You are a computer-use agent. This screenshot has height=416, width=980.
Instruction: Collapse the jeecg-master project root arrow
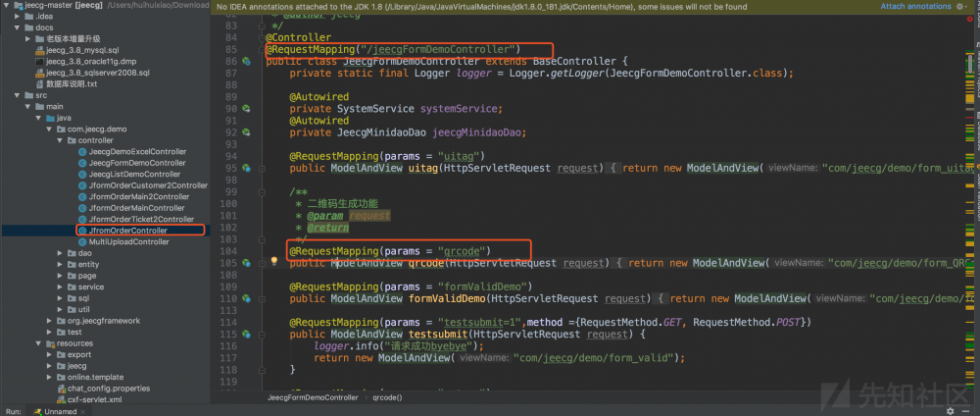click(x=6, y=5)
